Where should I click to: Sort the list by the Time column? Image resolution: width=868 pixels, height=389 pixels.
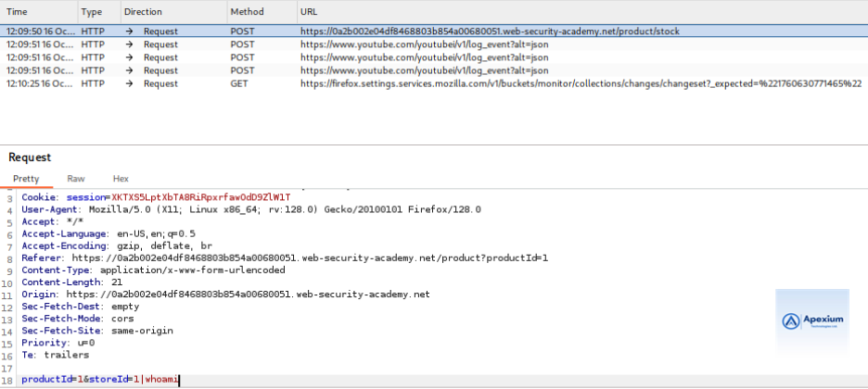[x=17, y=12]
